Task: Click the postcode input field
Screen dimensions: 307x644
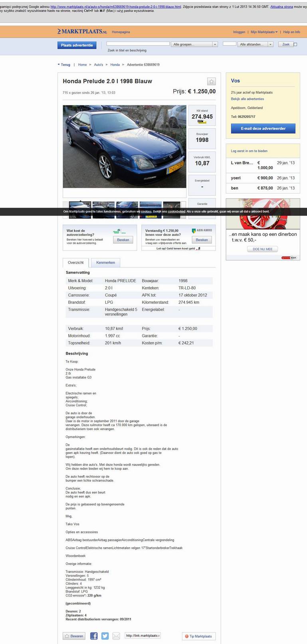Action: (230, 44)
